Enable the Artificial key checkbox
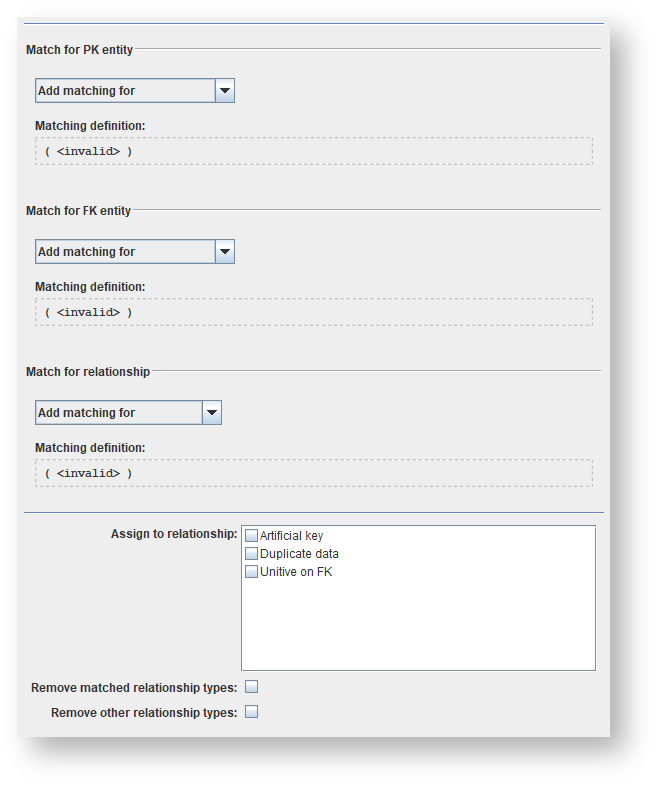The image size is (658, 785). point(251,536)
